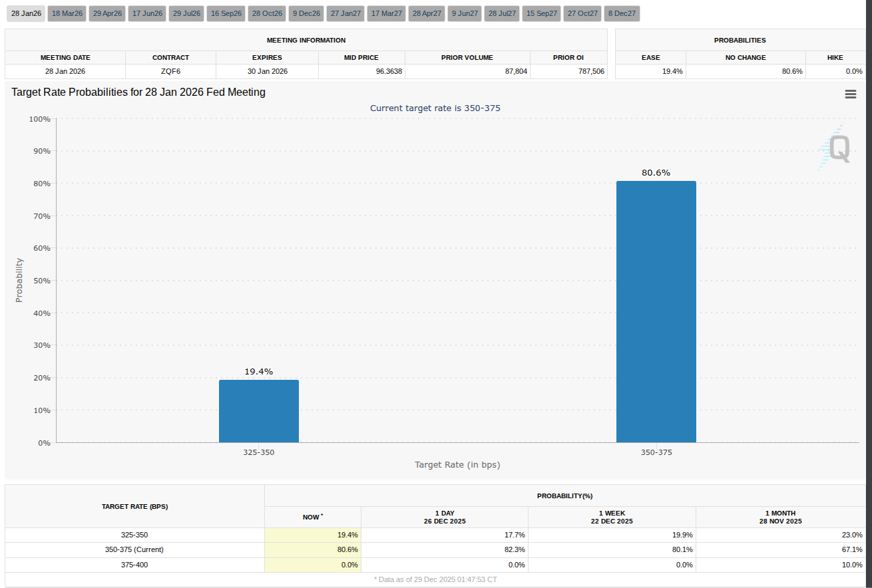
Task: Click the 1 MONTH 28 NOV 2025 column header
Action: click(x=780, y=517)
